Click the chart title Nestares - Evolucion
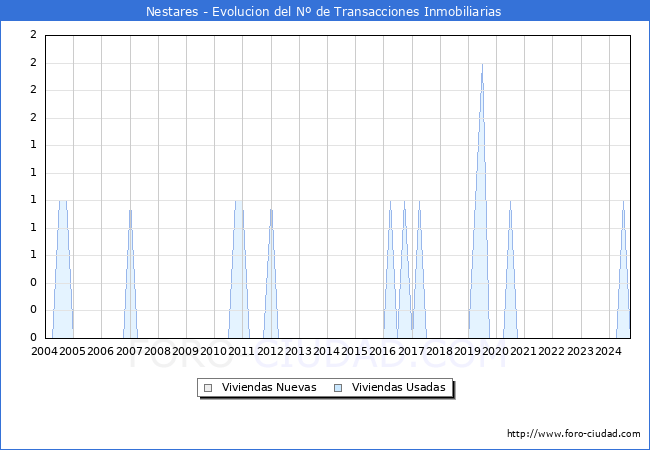 click(323, 11)
